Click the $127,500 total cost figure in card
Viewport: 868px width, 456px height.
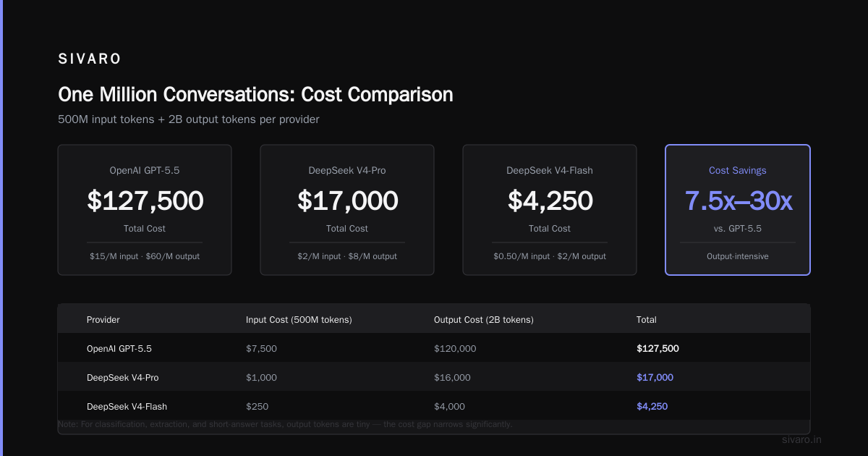click(145, 200)
